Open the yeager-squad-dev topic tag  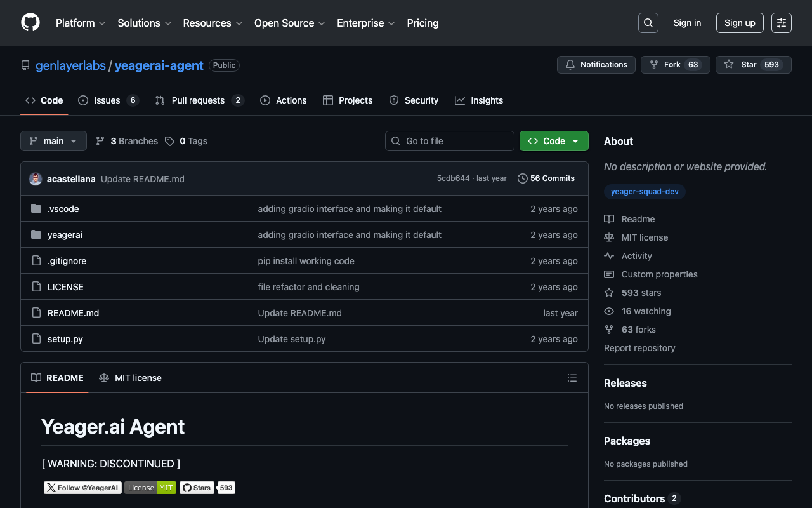(x=645, y=192)
